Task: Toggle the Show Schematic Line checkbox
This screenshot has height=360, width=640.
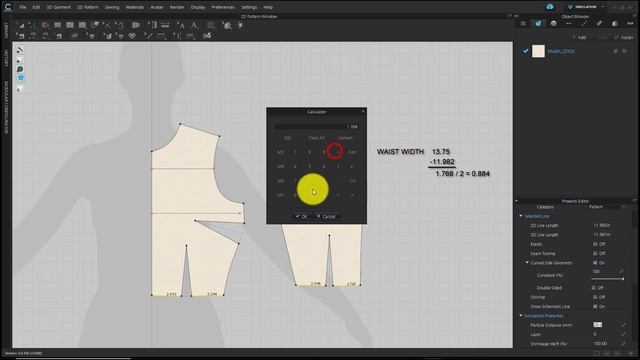Action: (x=595, y=307)
